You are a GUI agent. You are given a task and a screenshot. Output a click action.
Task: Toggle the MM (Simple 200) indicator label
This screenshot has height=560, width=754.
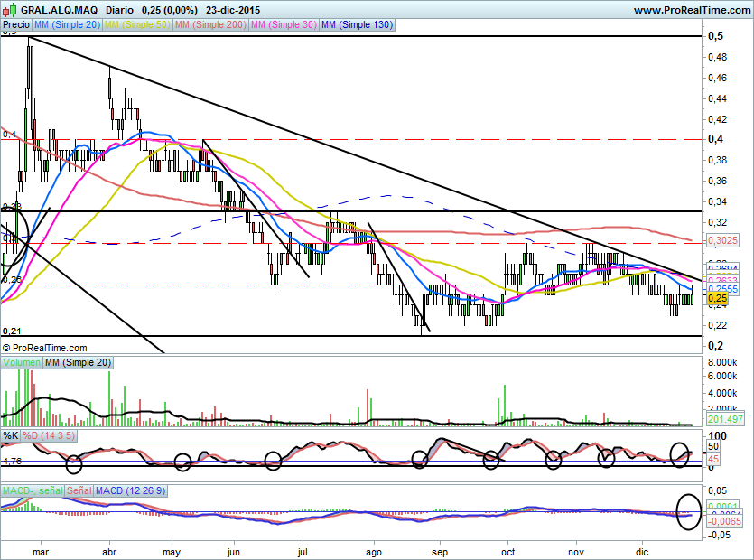(x=209, y=25)
